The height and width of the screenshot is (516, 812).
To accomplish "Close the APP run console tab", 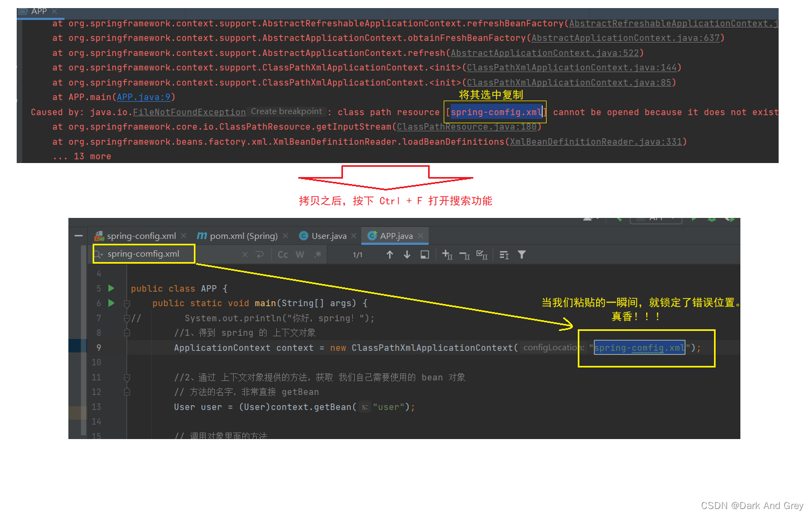I will 54,11.
